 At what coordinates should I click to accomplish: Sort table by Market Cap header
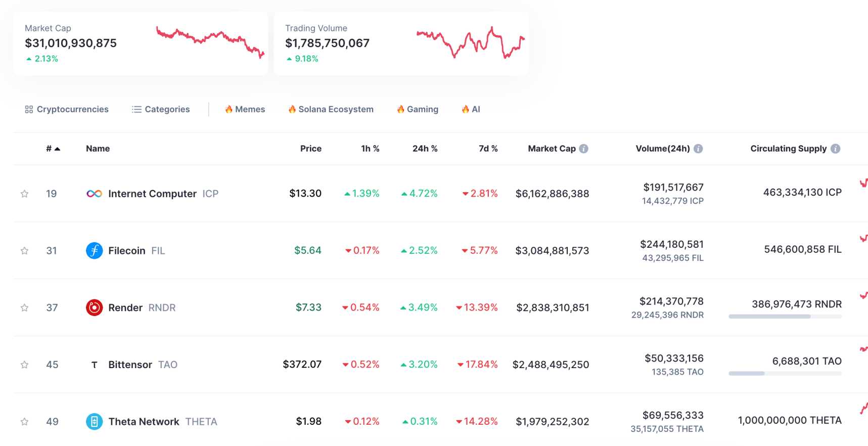[x=552, y=149]
